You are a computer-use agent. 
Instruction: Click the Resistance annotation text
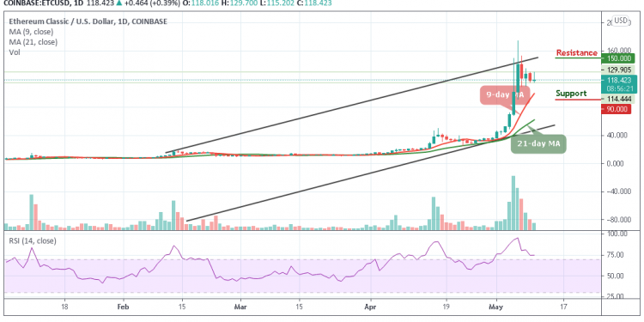(577, 53)
